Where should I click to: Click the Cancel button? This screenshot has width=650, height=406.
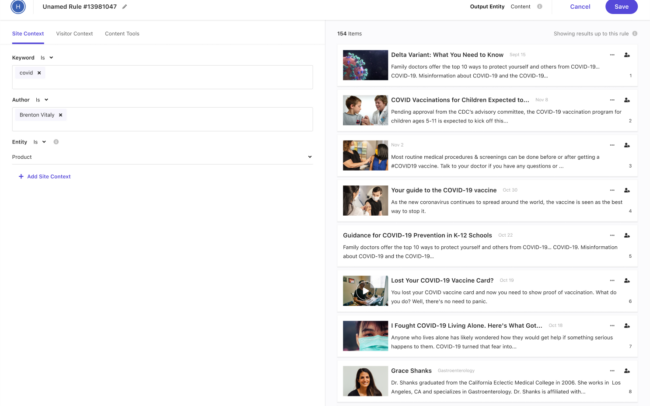[580, 7]
